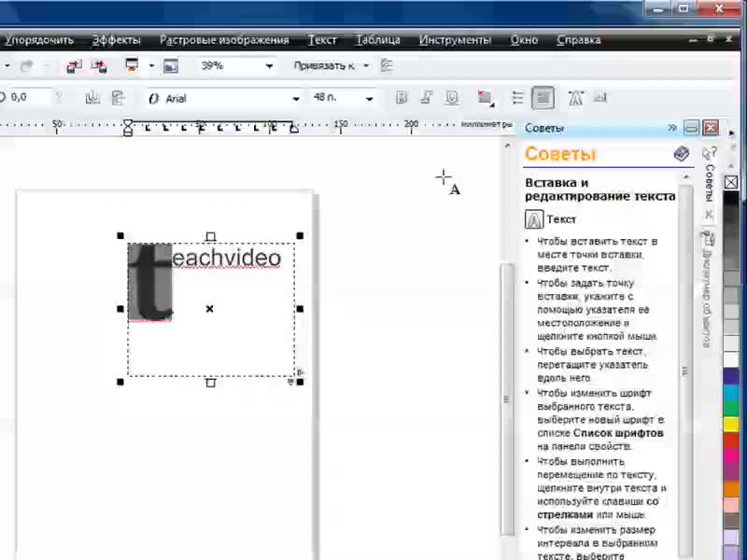Select the no-color swatch in palette
The width and height of the screenshot is (747, 560).
(x=731, y=182)
